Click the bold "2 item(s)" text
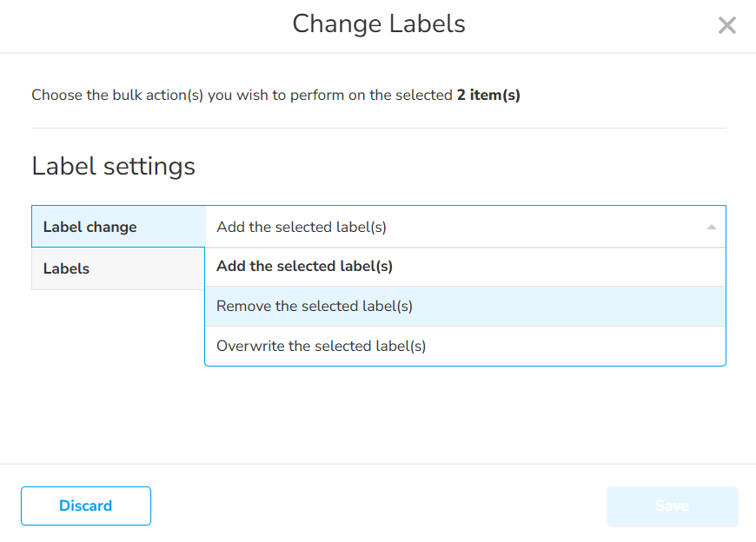This screenshot has height=542, width=756. coord(488,96)
